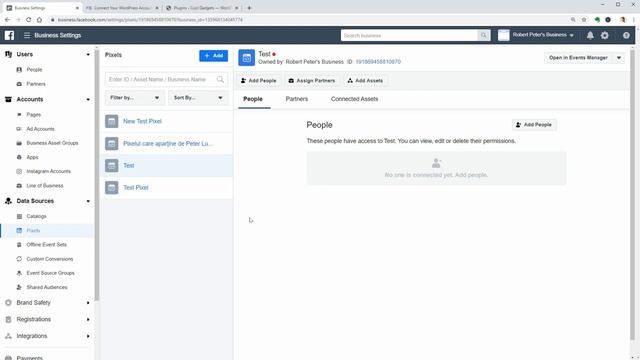Open arrow next to Open in Events Manager
The image size is (640, 360).
[x=619, y=58]
